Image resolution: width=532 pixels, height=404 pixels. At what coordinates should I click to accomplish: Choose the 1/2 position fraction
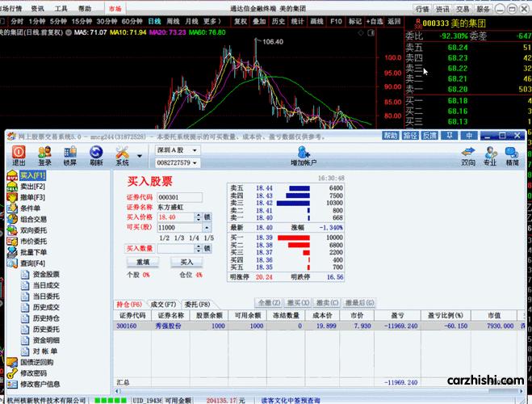[164, 238]
